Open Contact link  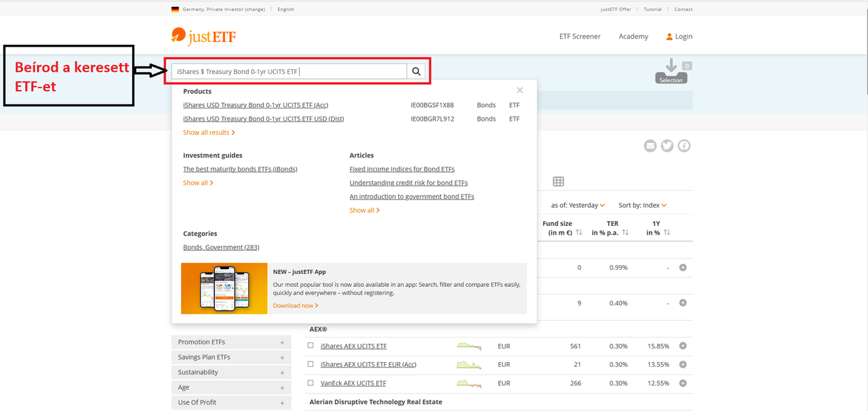click(684, 9)
